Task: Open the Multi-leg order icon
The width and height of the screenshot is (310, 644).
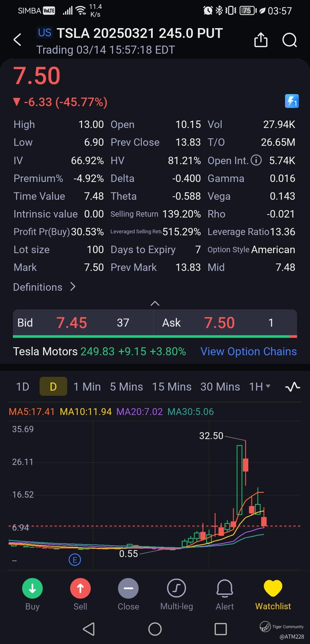Action: pyautogui.click(x=177, y=594)
